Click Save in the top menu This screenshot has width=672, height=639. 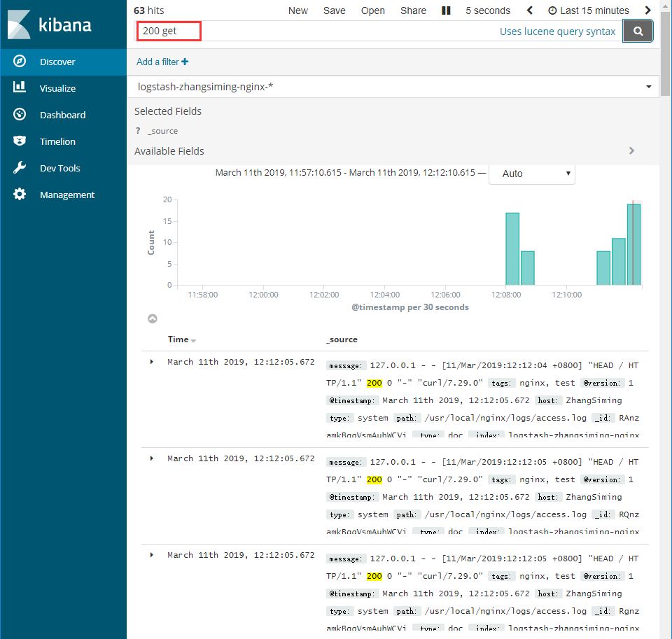[x=334, y=10]
